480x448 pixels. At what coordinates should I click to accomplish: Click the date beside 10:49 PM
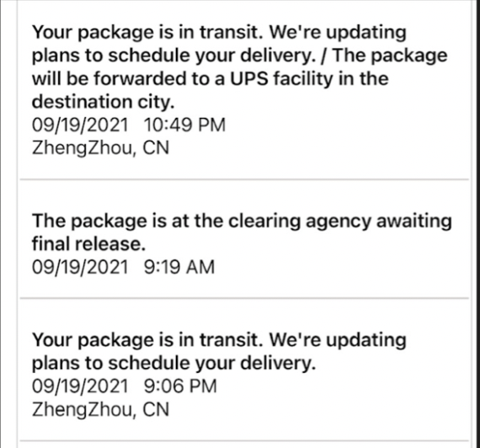point(80,125)
